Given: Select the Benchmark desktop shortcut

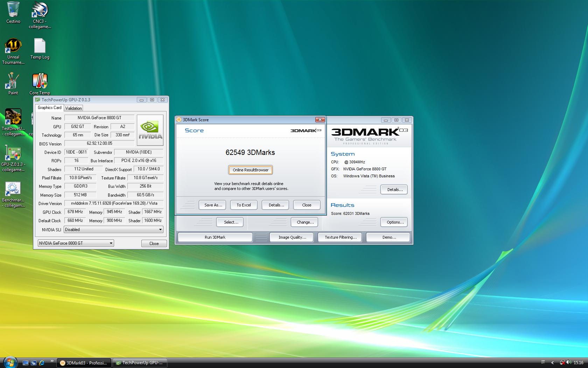Looking at the screenshot, I should pyautogui.click(x=13, y=194).
